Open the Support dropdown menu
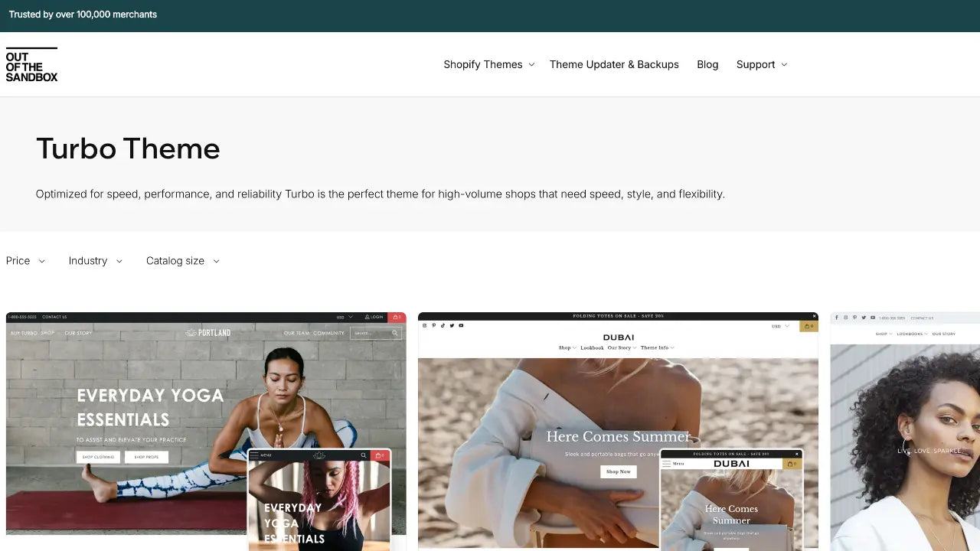Image resolution: width=980 pixels, height=551 pixels. click(x=761, y=64)
